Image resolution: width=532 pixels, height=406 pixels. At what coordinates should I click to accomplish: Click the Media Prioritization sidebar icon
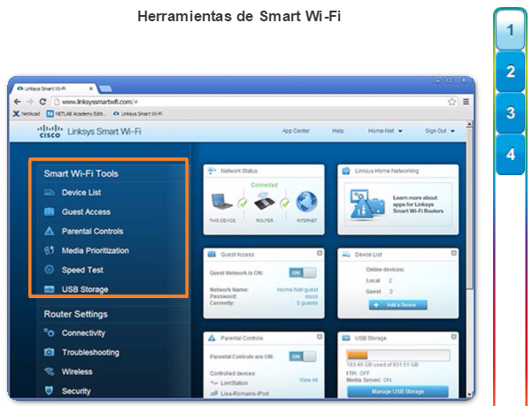[x=50, y=250]
